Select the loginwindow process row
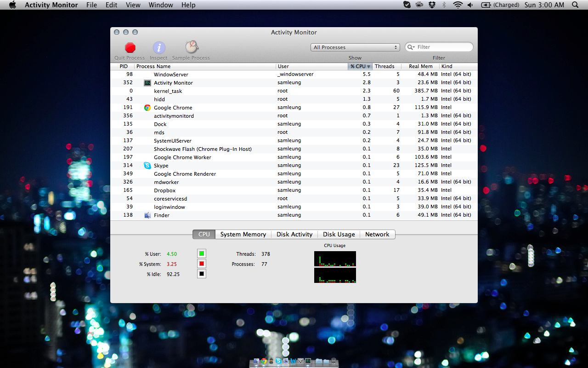The height and width of the screenshot is (368, 588). point(294,207)
